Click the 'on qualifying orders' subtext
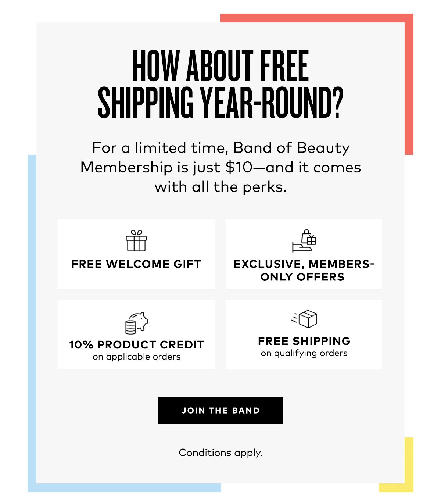Viewport: 441px width, 504px height. click(x=304, y=353)
